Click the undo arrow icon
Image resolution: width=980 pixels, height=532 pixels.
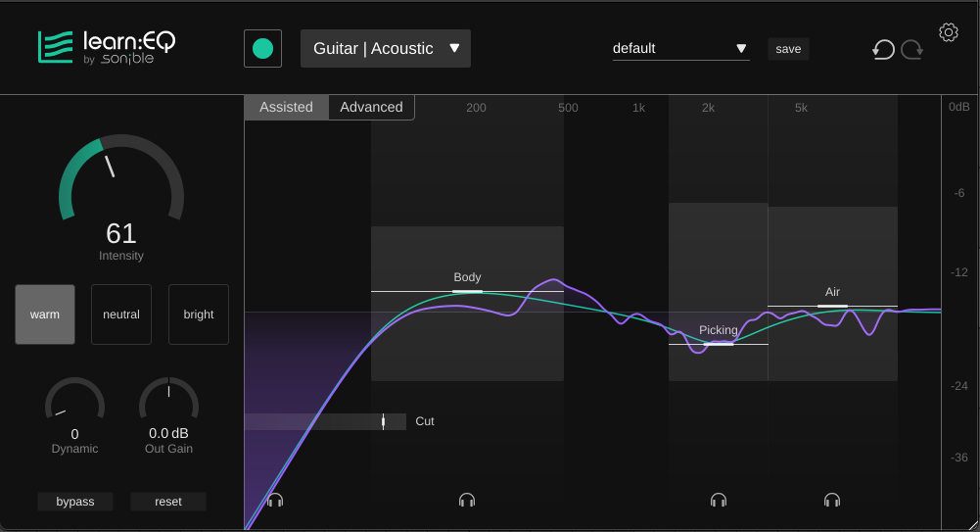pos(883,49)
